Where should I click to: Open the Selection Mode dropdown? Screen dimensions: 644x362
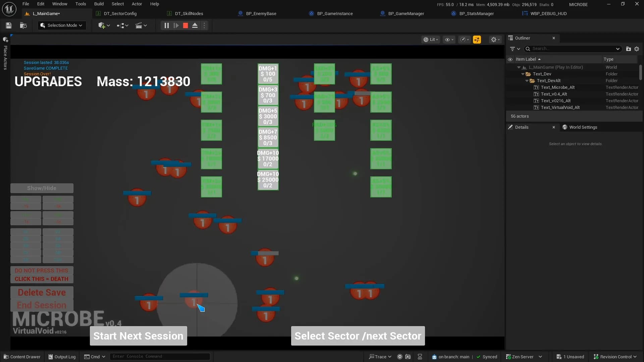62,25
